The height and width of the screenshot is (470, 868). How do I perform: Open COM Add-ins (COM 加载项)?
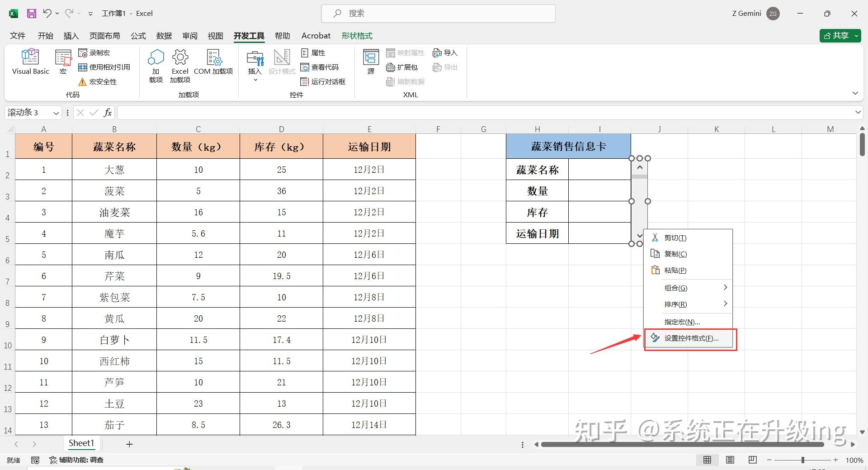(x=213, y=62)
